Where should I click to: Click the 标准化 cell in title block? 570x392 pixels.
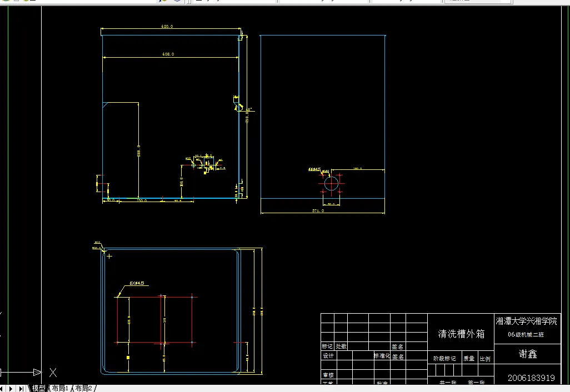tap(382, 356)
